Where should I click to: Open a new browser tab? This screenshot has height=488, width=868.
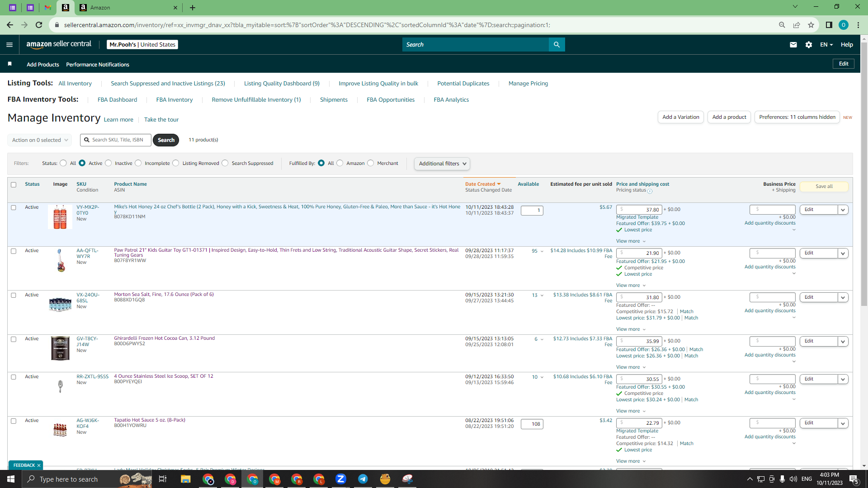pyautogui.click(x=193, y=8)
